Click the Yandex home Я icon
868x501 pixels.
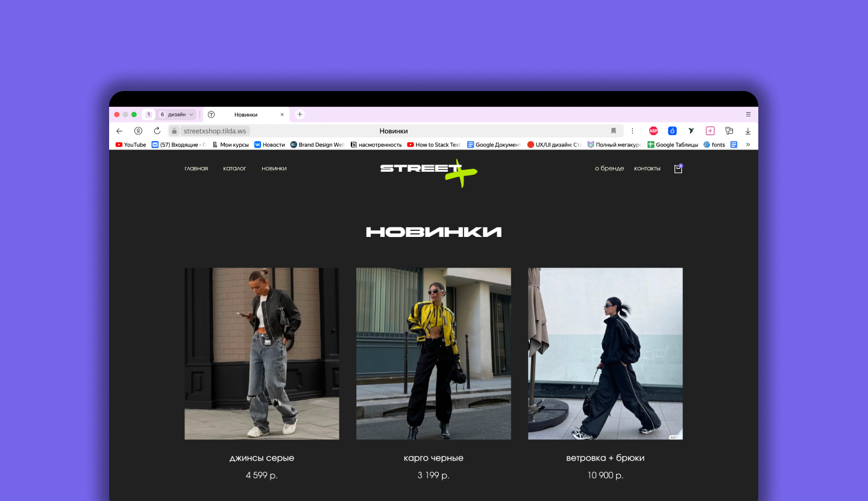(x=138, y=131)
